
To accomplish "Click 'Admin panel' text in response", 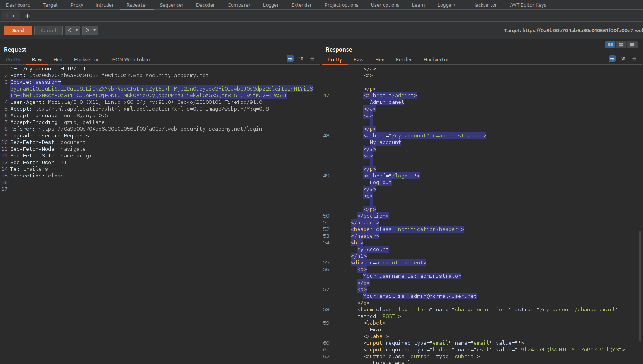I will click(x=387, y=102).
